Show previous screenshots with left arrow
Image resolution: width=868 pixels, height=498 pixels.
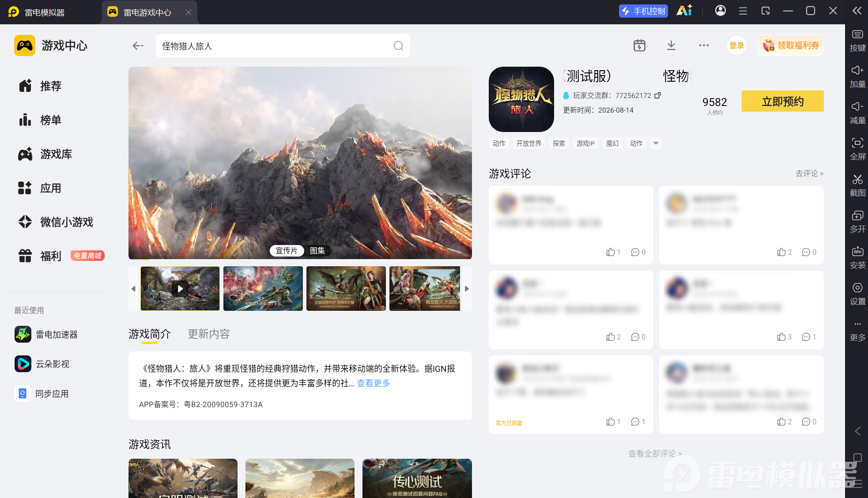click(133, 289)
